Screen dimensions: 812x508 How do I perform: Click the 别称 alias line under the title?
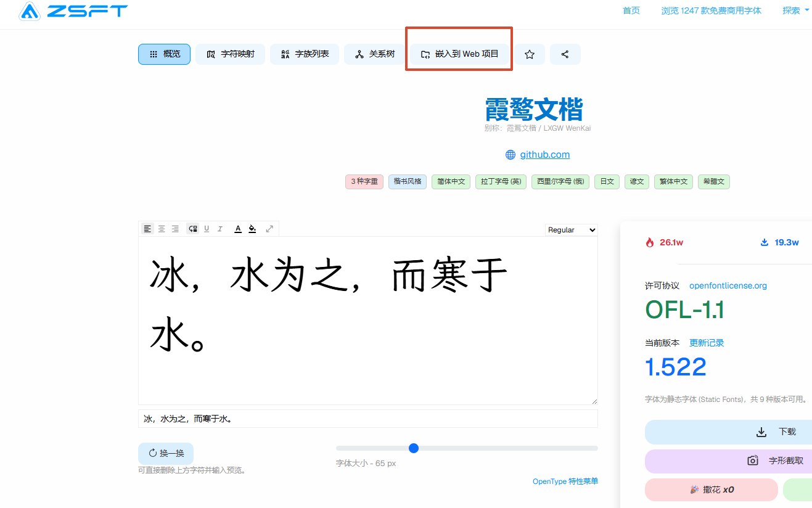[x=538, y=128]
